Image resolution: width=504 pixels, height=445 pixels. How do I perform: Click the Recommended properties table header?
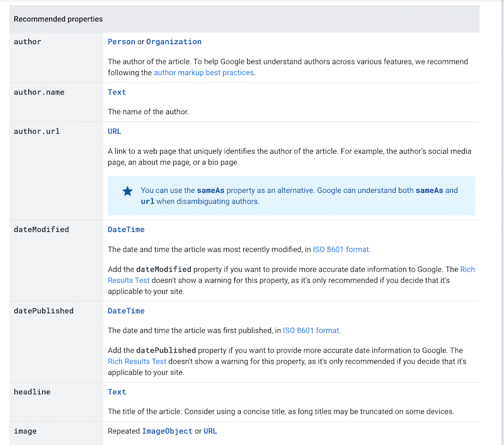pos(57,19)
